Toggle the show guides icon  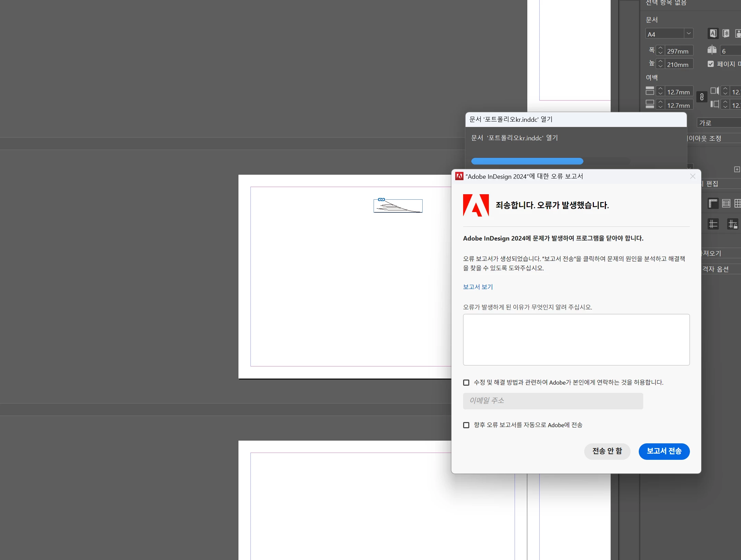713,224
